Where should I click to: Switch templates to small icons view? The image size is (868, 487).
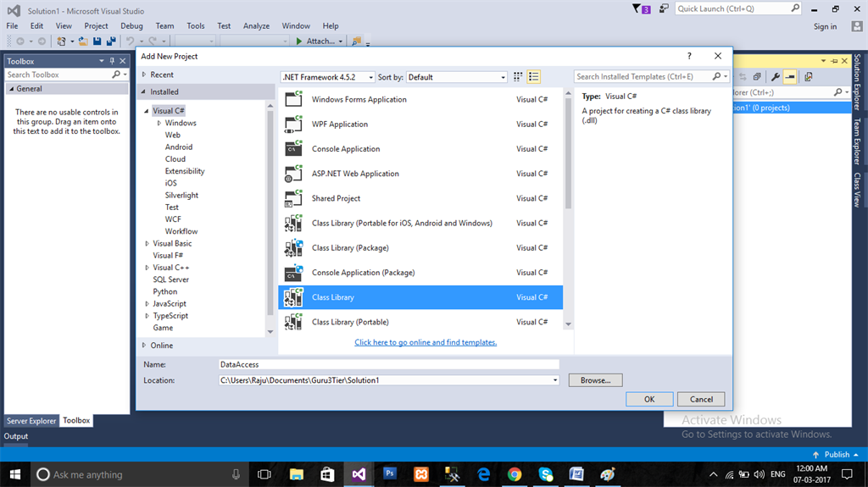(x=517, y=77)
